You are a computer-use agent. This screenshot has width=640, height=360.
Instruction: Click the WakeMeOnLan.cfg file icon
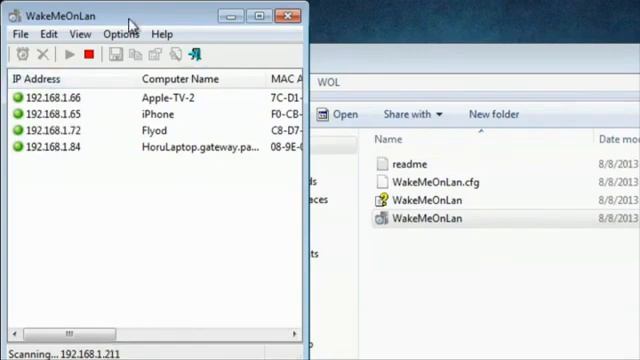click(x=382, y=182)
